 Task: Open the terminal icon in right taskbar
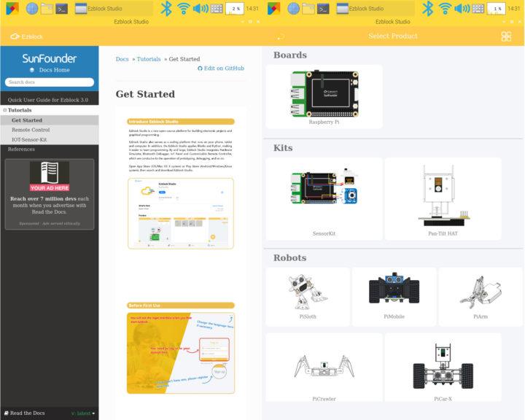(x=323, y=9)
